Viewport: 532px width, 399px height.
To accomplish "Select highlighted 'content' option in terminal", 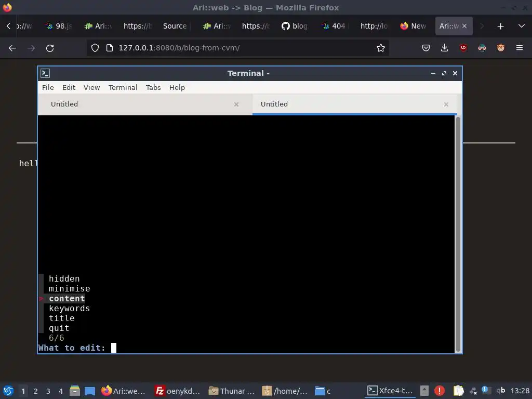I will coord(67,299).
